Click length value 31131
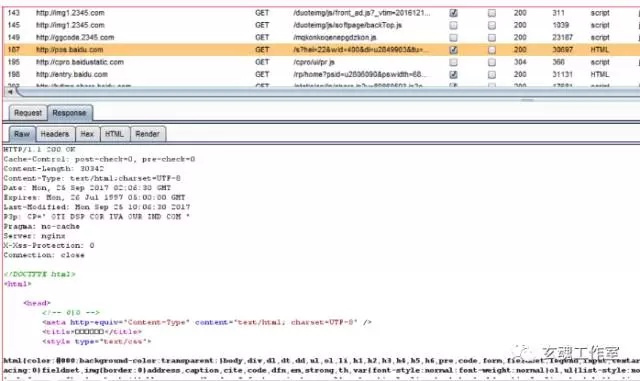Image resolution: width=640 pixels, height=381 pixels. 562,75
